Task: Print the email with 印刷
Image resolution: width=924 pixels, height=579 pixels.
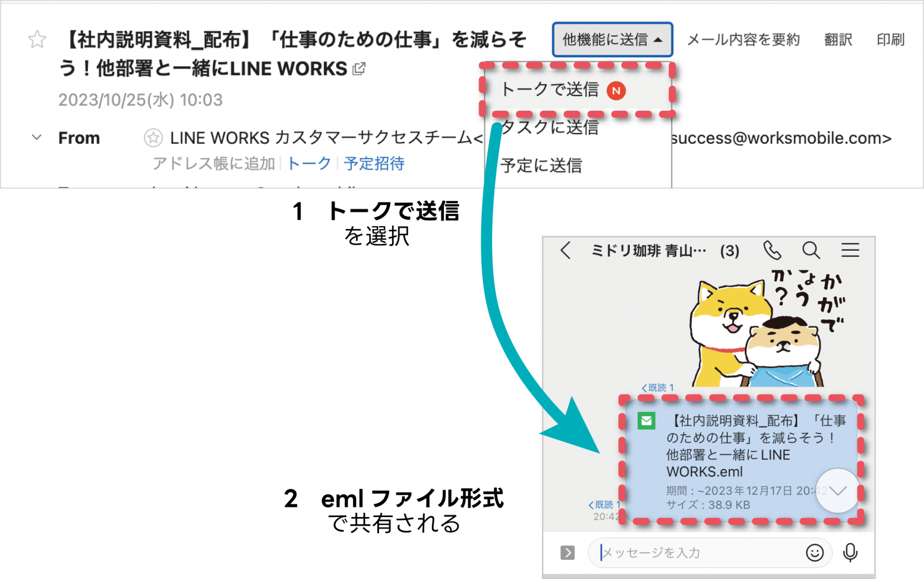Action: click(x=890, y=40)
